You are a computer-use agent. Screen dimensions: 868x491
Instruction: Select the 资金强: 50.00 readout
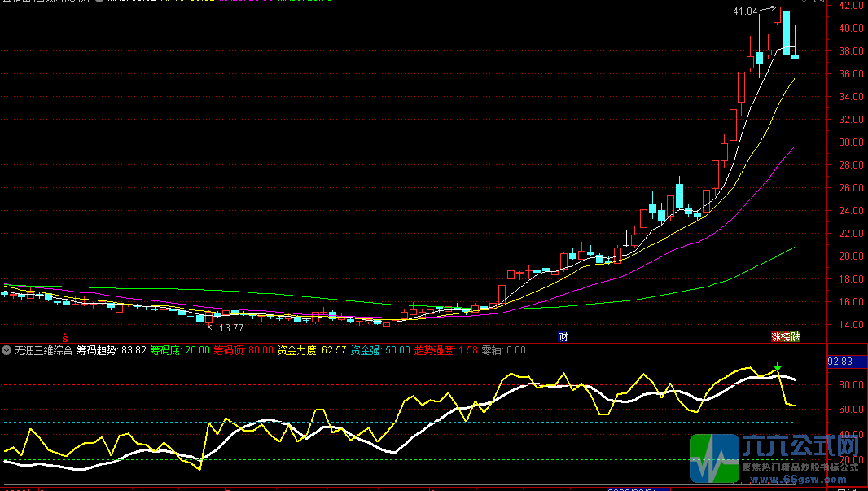[380, 350]
